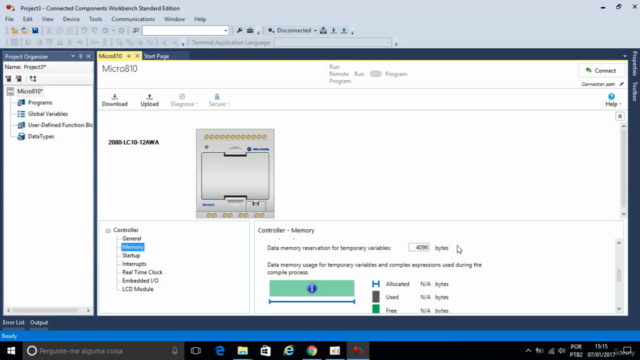Click the Download button in controller pane
This screenshot has width=640, height=360.
115,100
